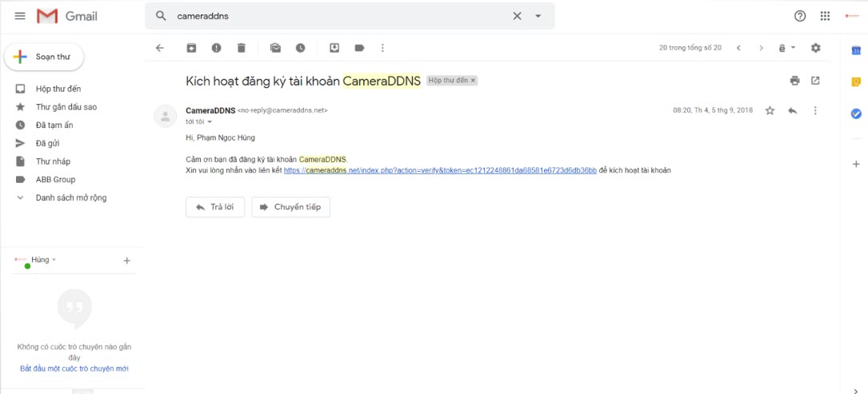
Task: Go to the Đã gửi folder
Action: click(x=47, y=143)
